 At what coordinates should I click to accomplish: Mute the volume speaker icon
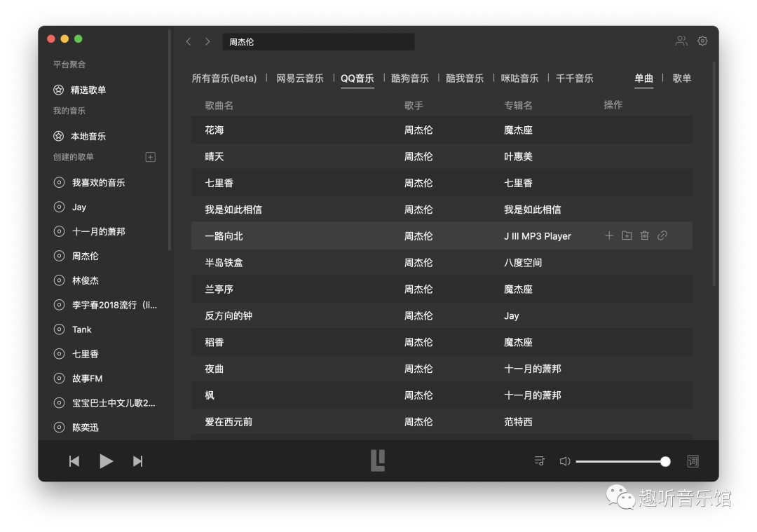(564, 461)
